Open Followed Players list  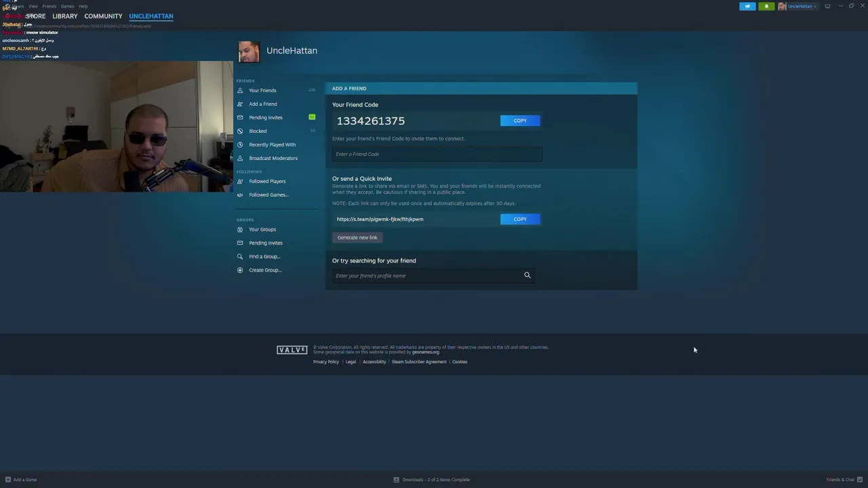pyautogui.click(x=267, y=181)
